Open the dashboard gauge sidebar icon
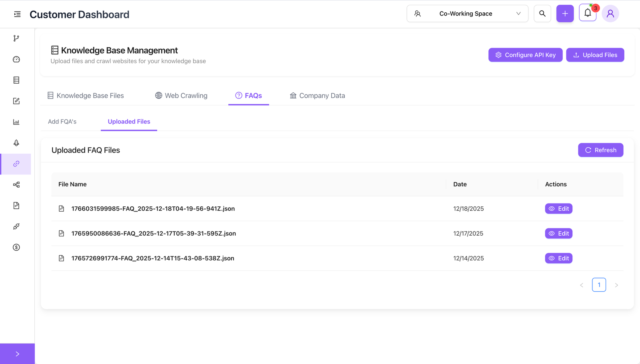 coord(16,59)
